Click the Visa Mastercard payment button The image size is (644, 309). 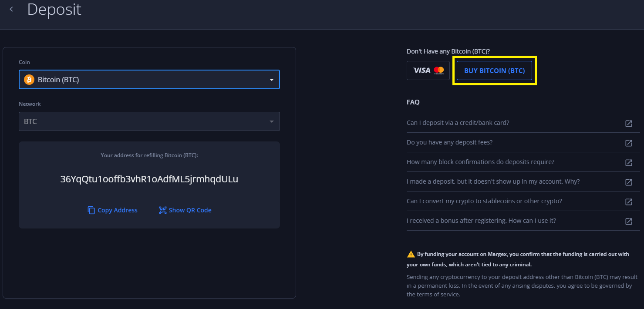click(428, 71)
